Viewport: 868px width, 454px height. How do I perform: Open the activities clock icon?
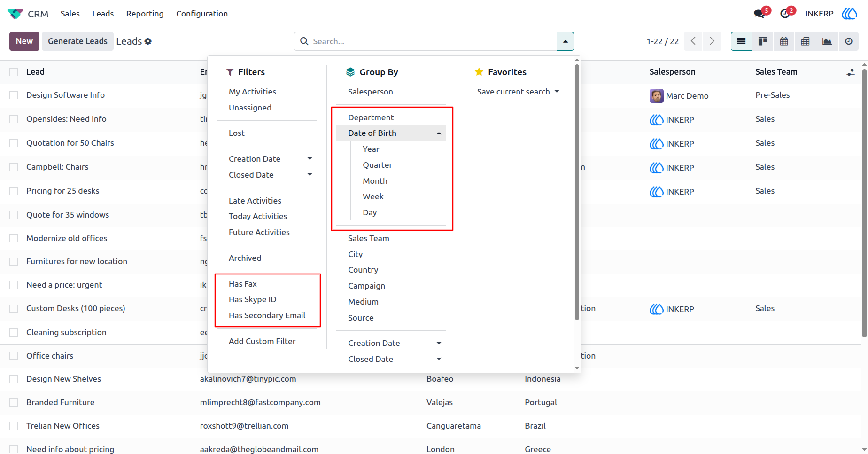(x=785, y=14)
